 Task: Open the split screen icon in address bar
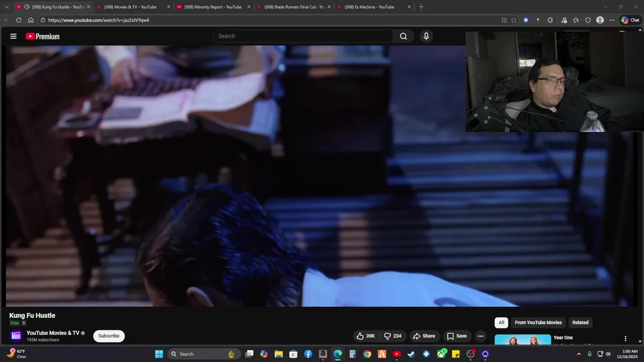coord(504,20)
